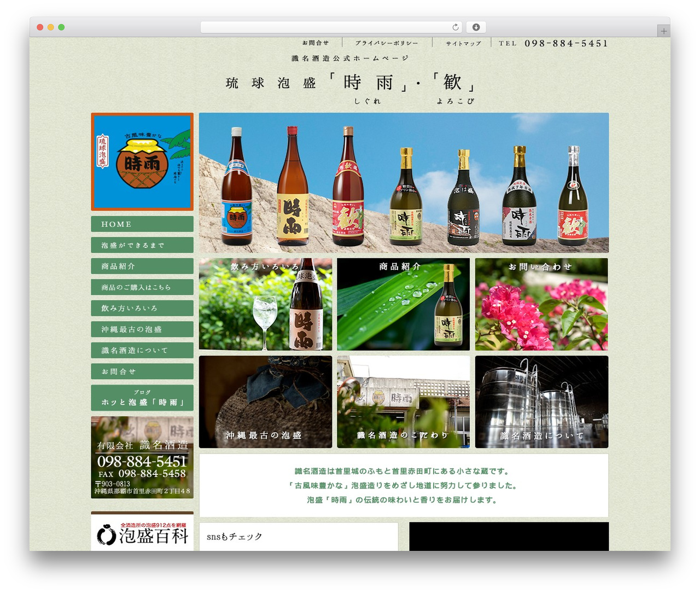The image size is (700, 593).
Task: Click the 時雨 jar logo in sidebar
Action: [x=142, y=162]
